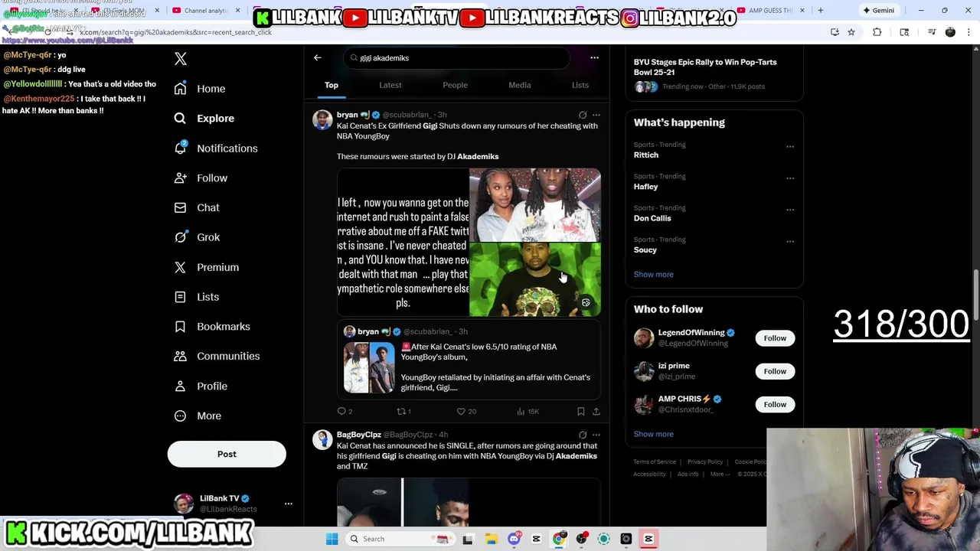Like bryan's post with 20 likes
Screen dimensions: 980x551
(x=466, y=411)
